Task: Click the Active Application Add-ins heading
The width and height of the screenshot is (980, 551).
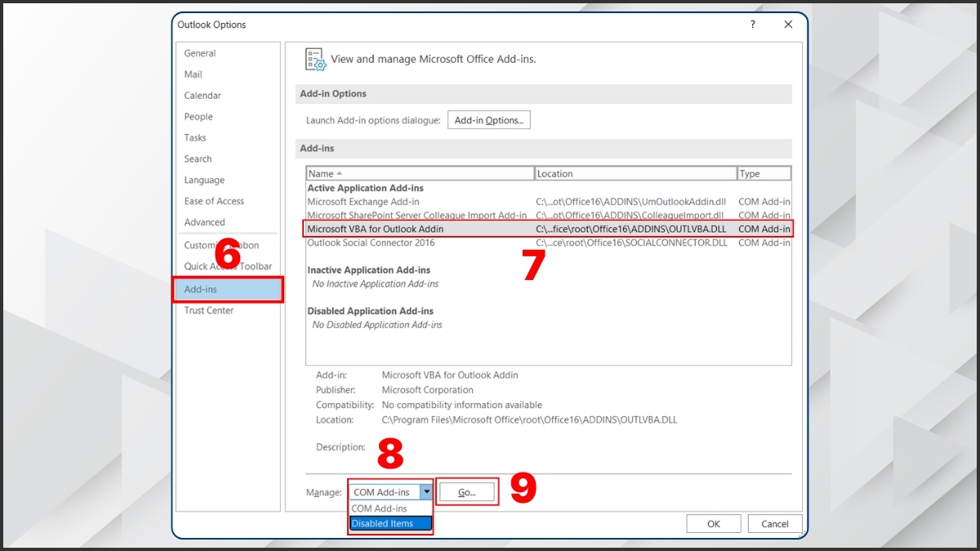Action: tap(365, 188)
